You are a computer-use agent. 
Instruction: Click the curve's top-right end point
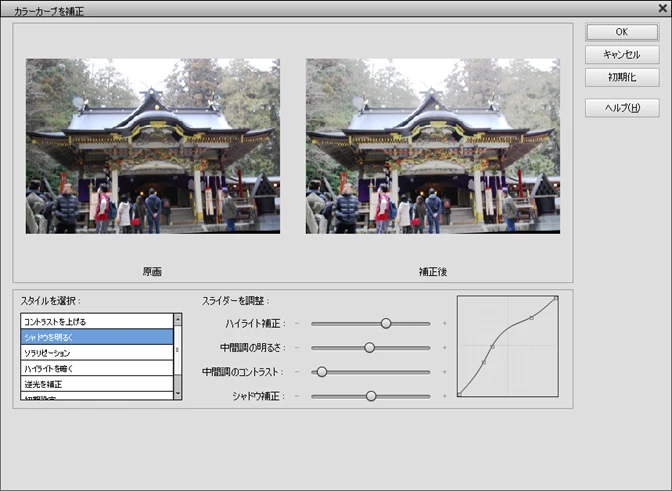click(556, 298)
